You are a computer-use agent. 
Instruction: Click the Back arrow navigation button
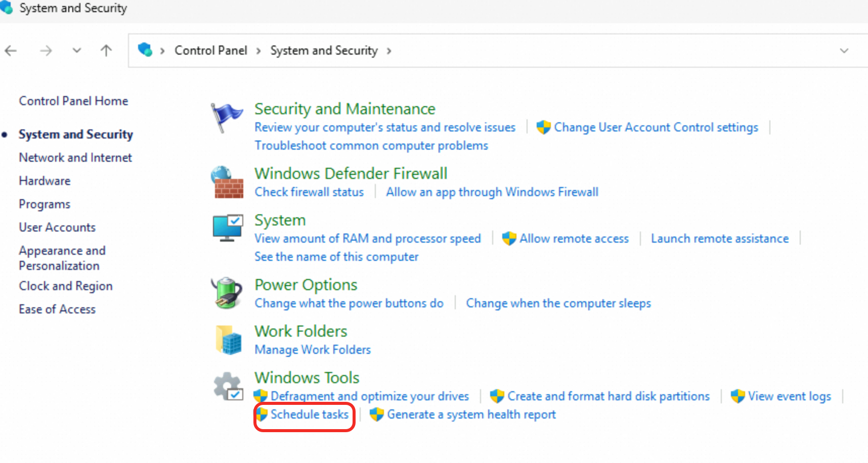point(11,51)
